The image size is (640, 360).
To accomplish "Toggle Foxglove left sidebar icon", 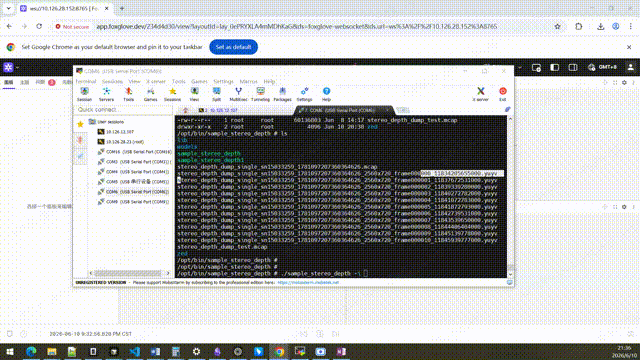I will coord(555,67).
